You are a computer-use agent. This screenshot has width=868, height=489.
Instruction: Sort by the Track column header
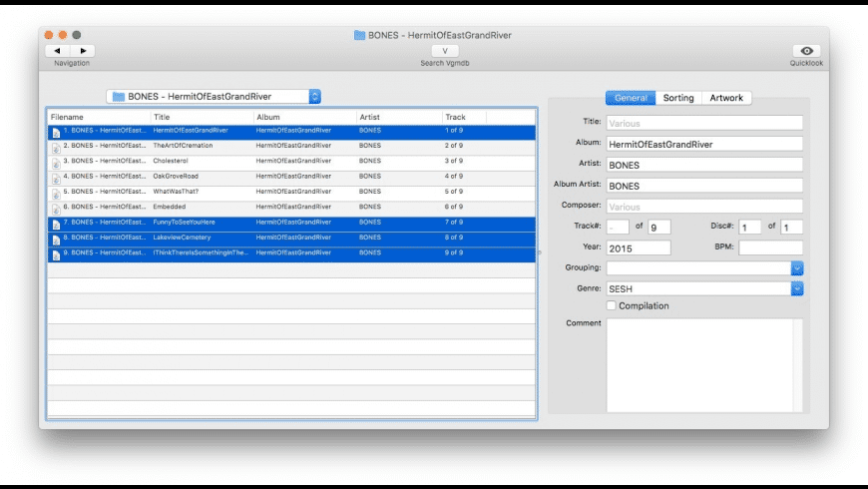pyautogui.click(x=465, y=117)
